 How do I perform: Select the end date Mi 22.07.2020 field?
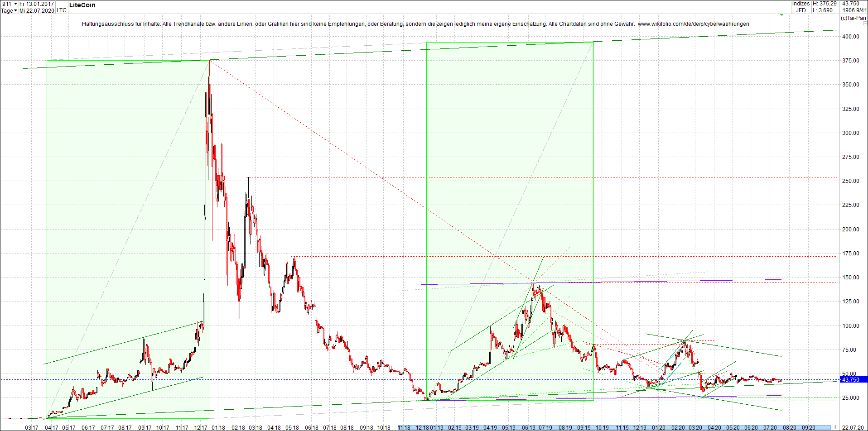coord(37,10)
